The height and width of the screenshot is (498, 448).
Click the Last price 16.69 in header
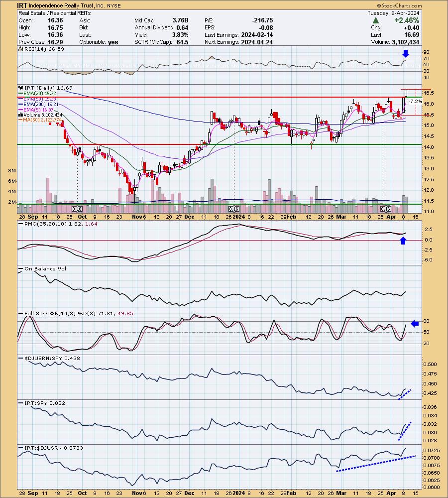(x=412, y=35)
